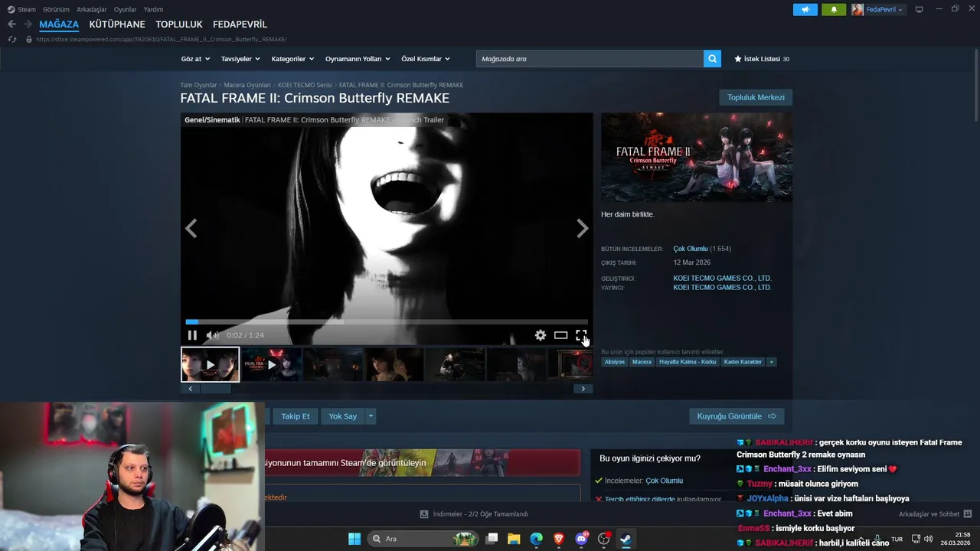980x551 pixels.
Task: Open Task View on taskbar
Action: (x=492, y=539)
